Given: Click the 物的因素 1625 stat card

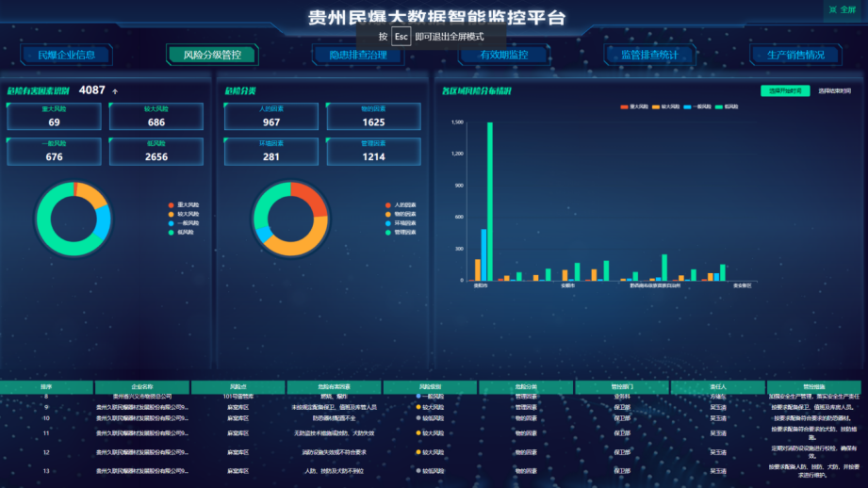Looking at the screenshot, I should tap(373, 117).
